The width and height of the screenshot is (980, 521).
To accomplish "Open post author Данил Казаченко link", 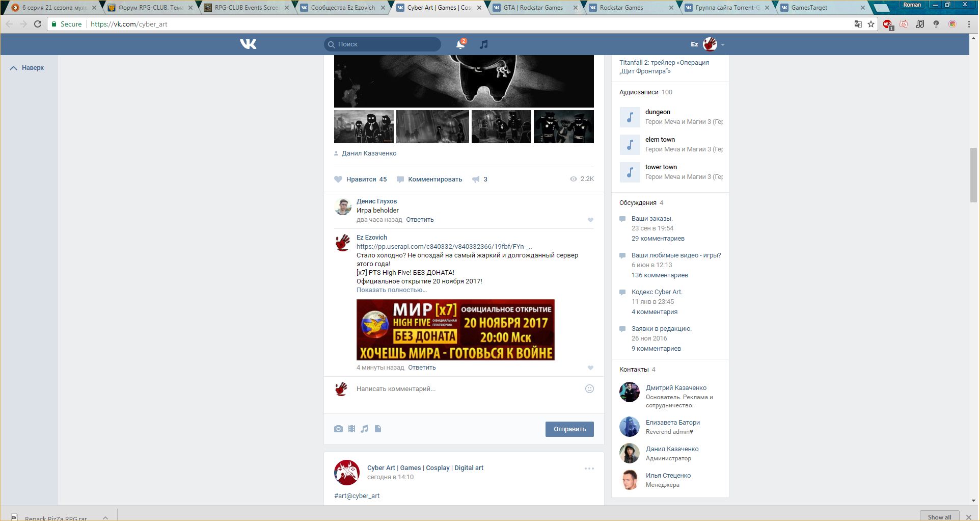I will 369,153.
